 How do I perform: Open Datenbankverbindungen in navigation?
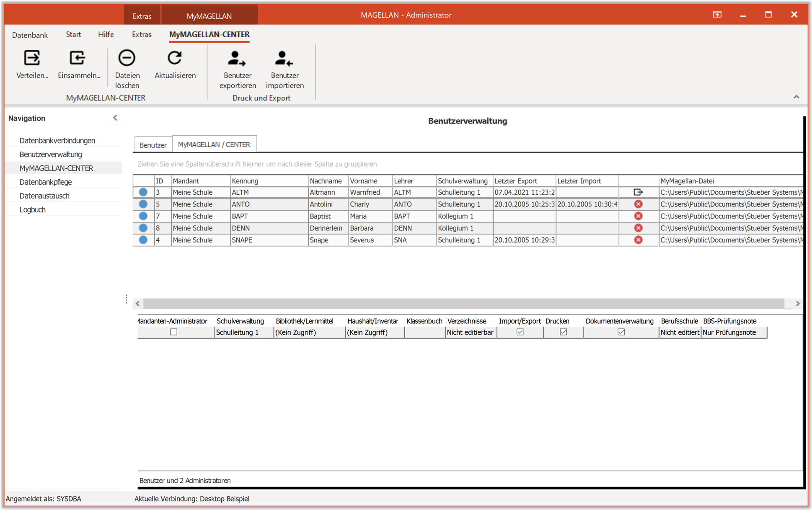(x=57, y=141)
